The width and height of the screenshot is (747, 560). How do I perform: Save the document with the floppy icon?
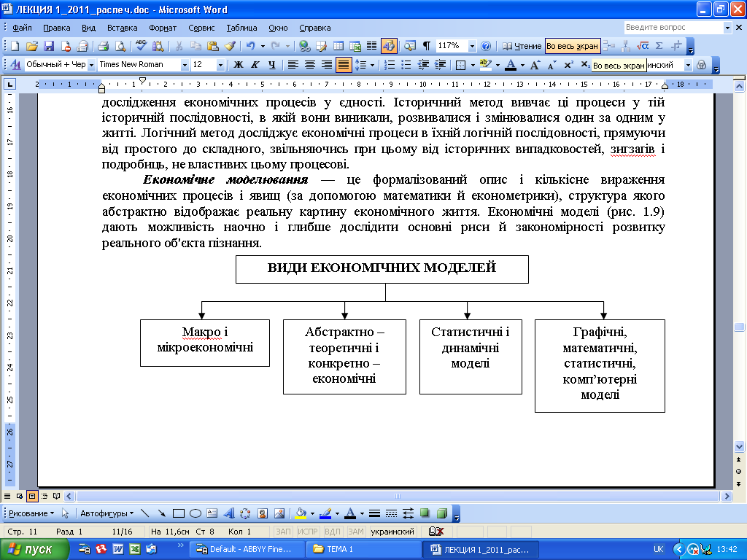(49, 46)
